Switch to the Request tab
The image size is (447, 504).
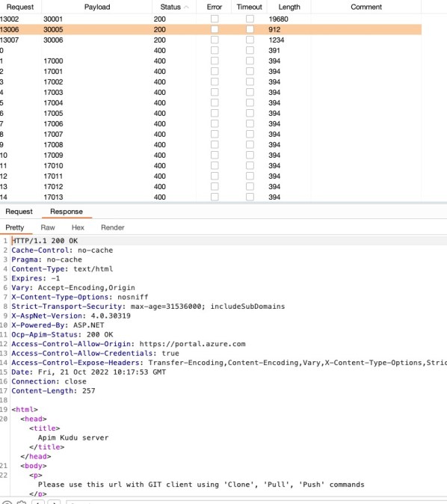pyautogui.click(x=19, y=212)
